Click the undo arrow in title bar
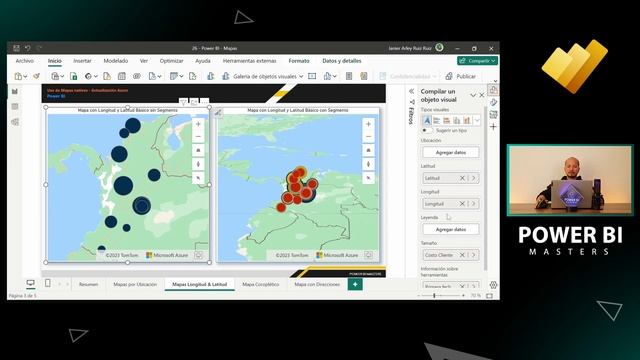Viewport: 640px width, 360px height. [x=27, y=48]
